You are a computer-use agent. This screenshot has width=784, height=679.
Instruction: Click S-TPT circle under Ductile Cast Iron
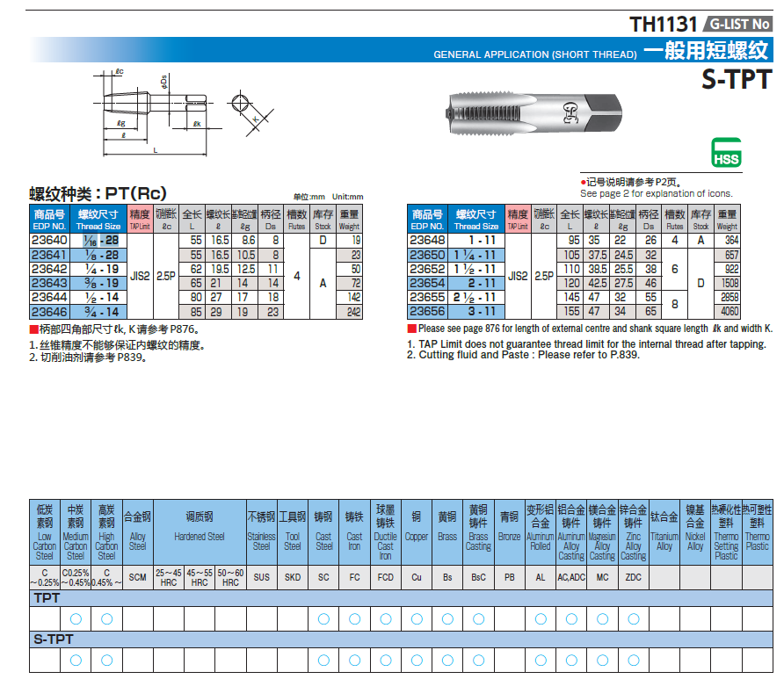point(386,661)
